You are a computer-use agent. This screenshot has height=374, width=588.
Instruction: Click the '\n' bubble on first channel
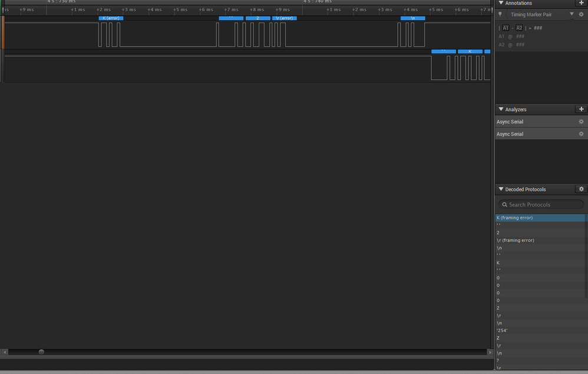[413, 18]
